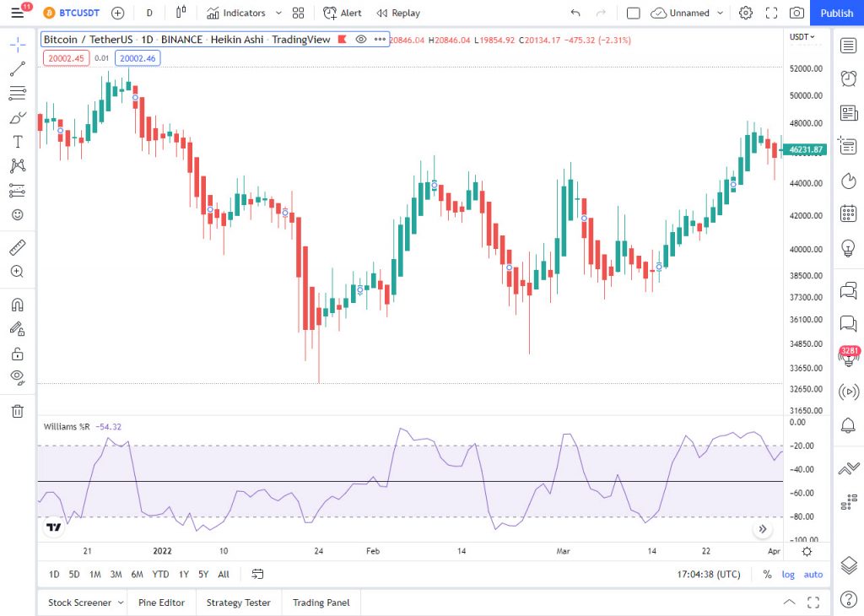864x616 pixels.
Task: Start bar Replay mode
Action: pyautogui.click(x=398, y=13)
